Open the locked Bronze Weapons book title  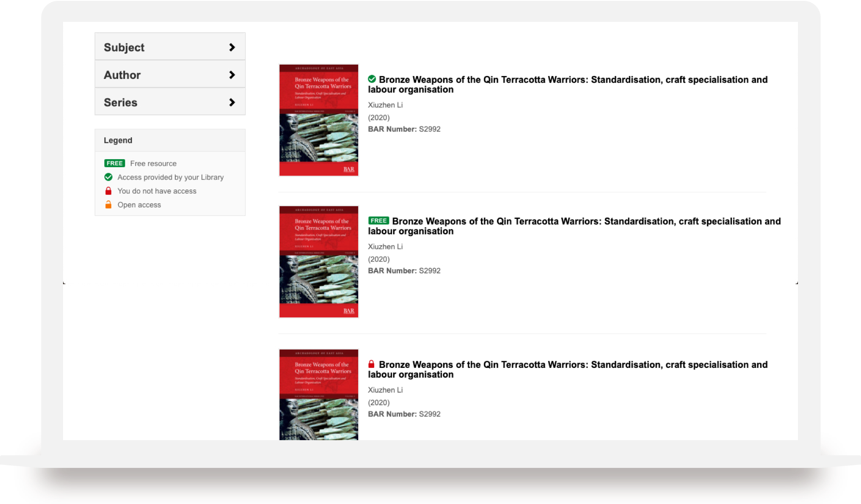[x=568, y=370]
